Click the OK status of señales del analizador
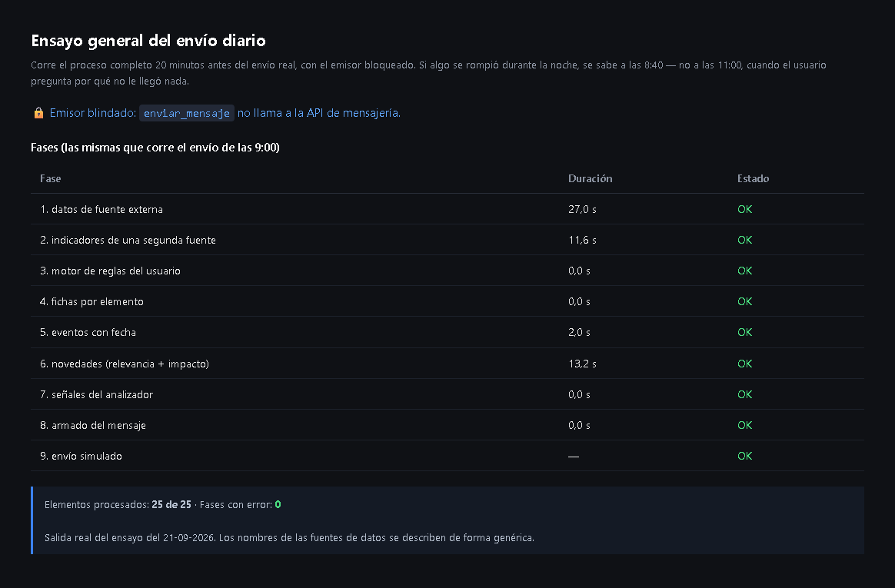Viewport: 895px width, 588px height. click(x=744, y=394)
